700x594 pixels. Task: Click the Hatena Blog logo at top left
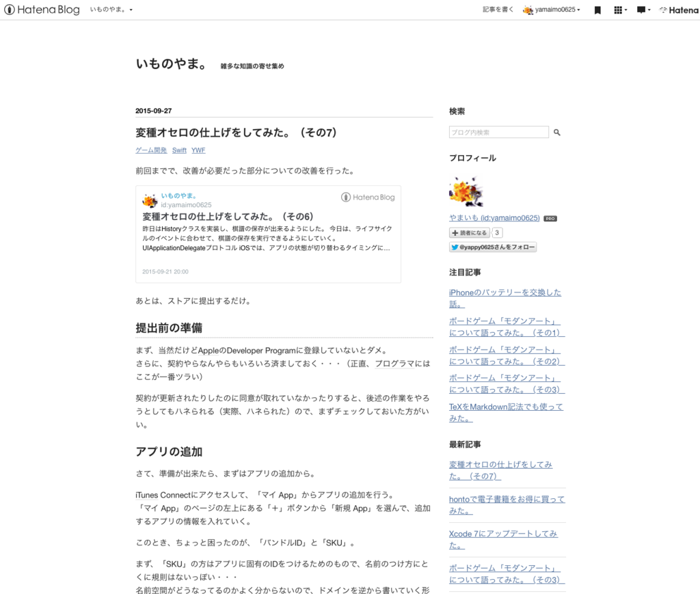tap(41, 10)
